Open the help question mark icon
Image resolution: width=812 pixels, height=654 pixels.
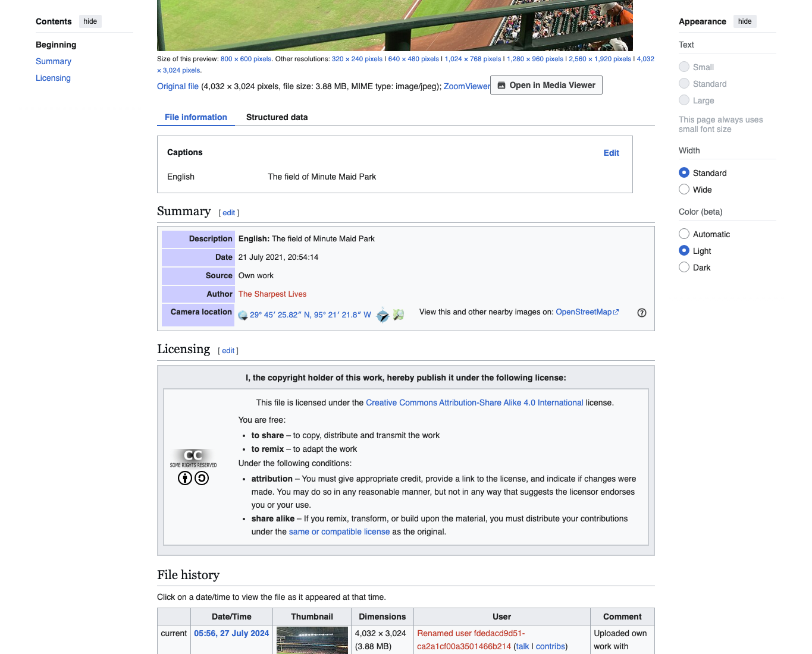point(642,313)
